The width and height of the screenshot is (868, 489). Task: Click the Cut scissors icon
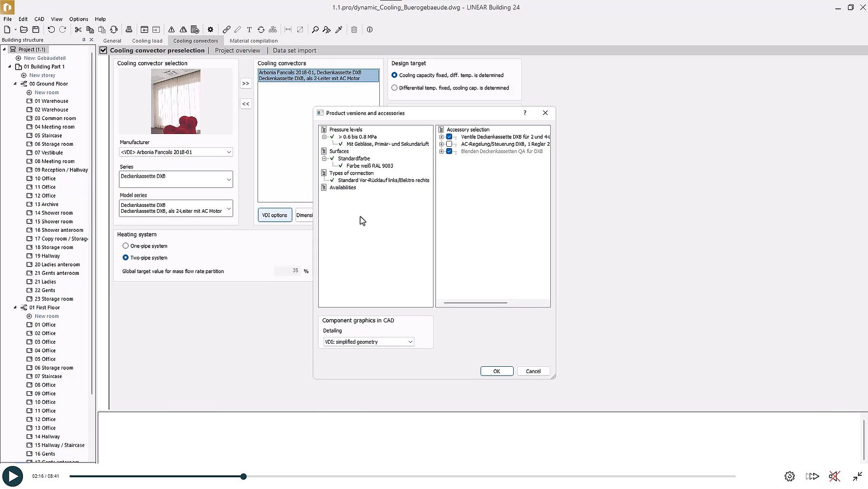(78, 29)
